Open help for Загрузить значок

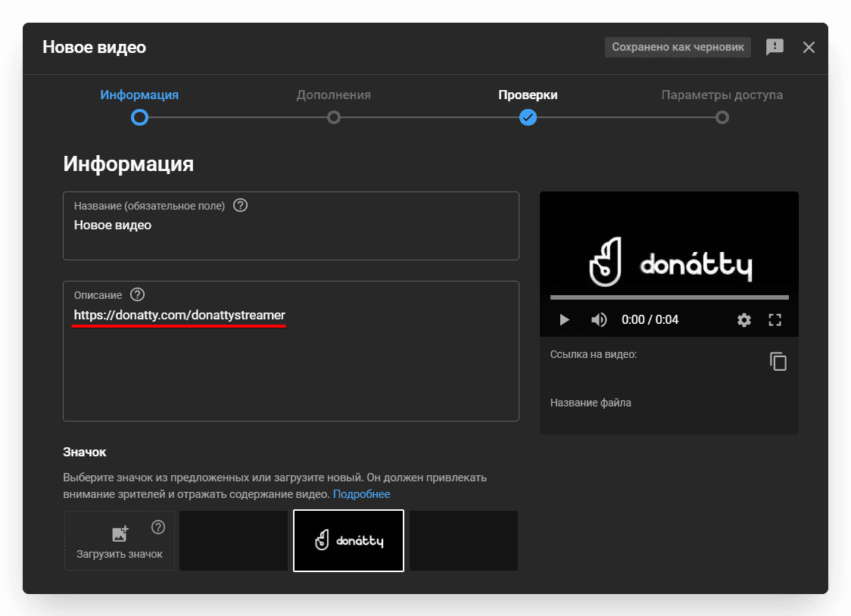point(158,527)
